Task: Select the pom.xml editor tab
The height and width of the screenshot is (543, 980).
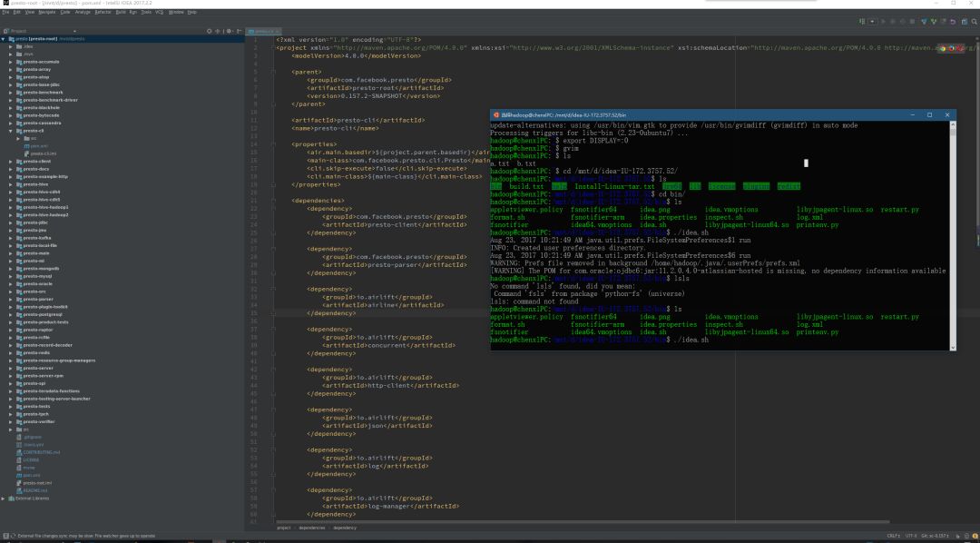Action: (263, 31)
